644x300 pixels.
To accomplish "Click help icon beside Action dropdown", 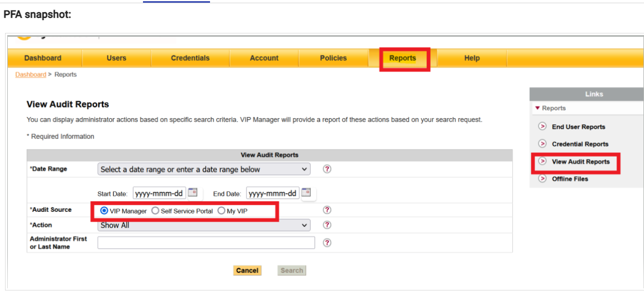I will click(x=327, y=225).
